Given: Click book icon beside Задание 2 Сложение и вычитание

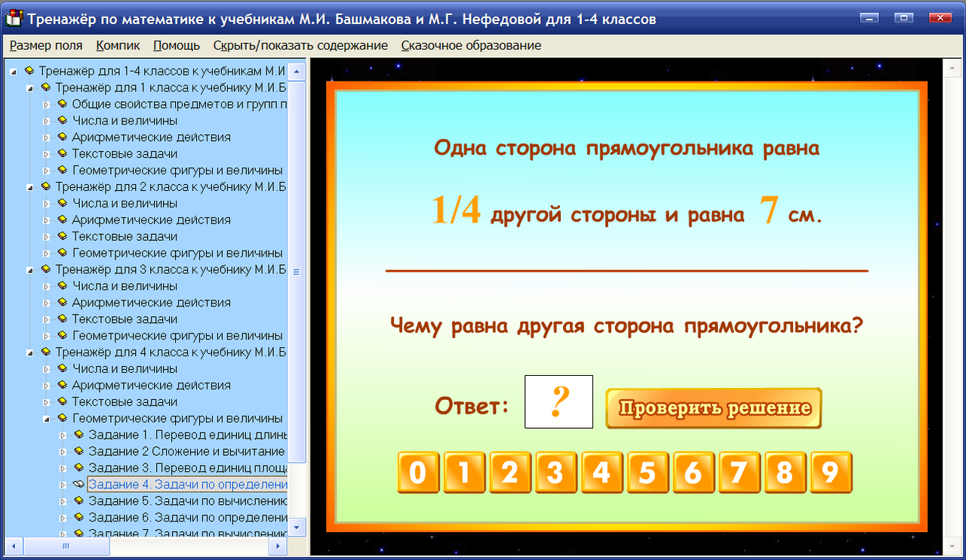Looking at the screenshot, I should 79,451.
